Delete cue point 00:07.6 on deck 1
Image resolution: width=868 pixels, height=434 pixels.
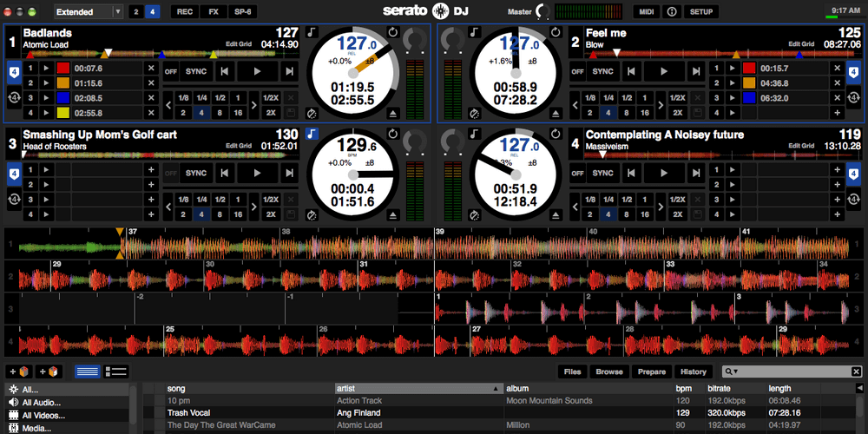point(151,68)
